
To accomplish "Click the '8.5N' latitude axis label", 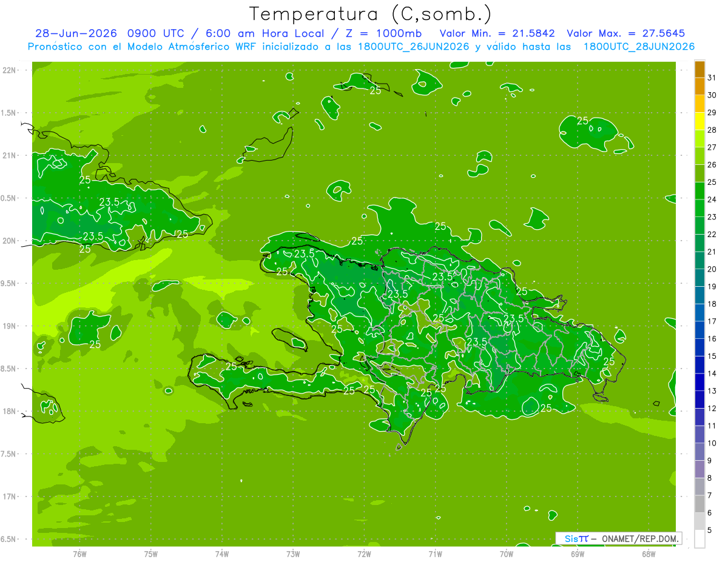I will click(8, 369).
